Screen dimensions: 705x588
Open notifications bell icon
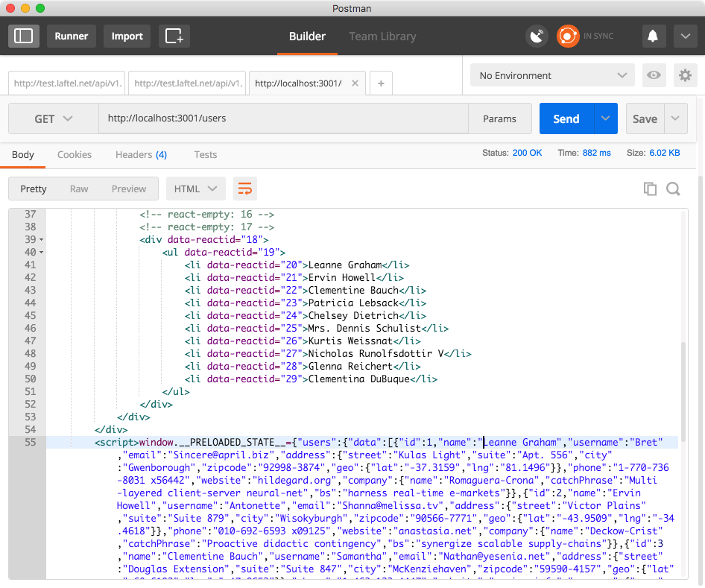(652, 36)
